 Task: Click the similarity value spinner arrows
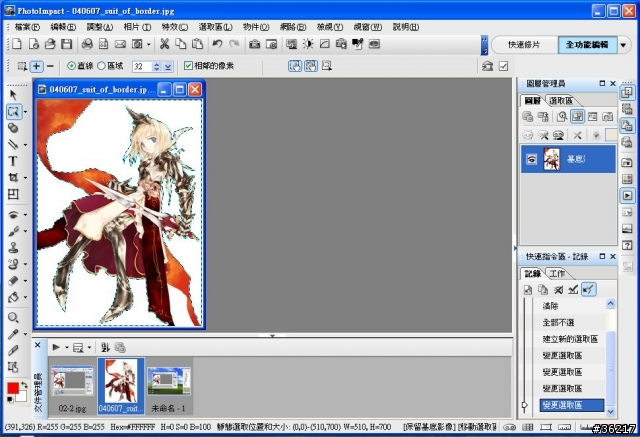[x=156, y=67]
